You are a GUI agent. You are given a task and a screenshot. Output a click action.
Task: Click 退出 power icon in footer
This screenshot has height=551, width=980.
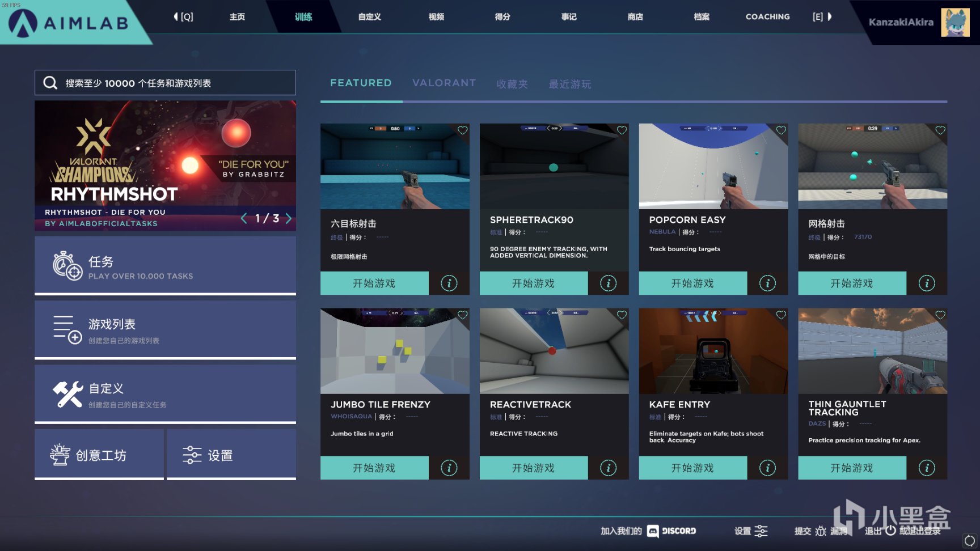pyautogui.click(x=890, y=531)
